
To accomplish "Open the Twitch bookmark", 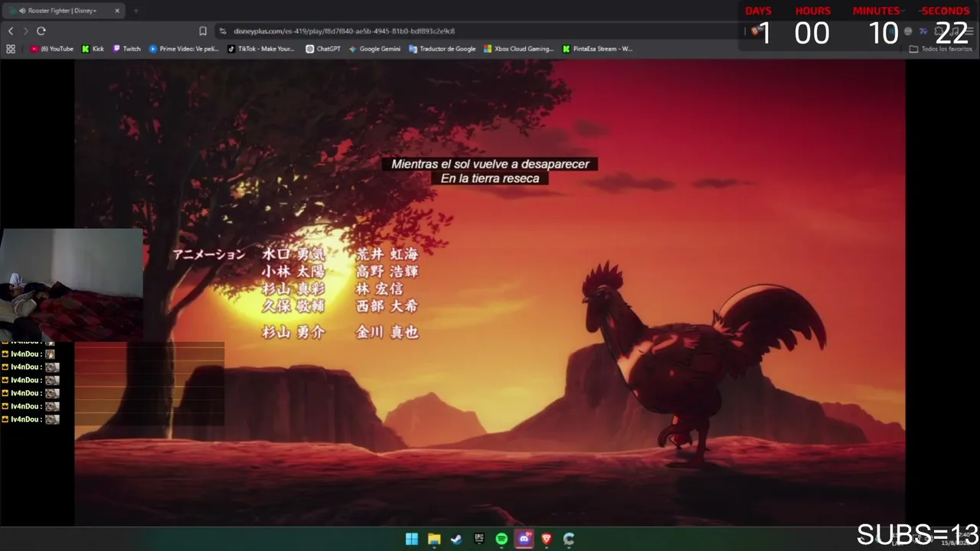I will pos(127,49).
